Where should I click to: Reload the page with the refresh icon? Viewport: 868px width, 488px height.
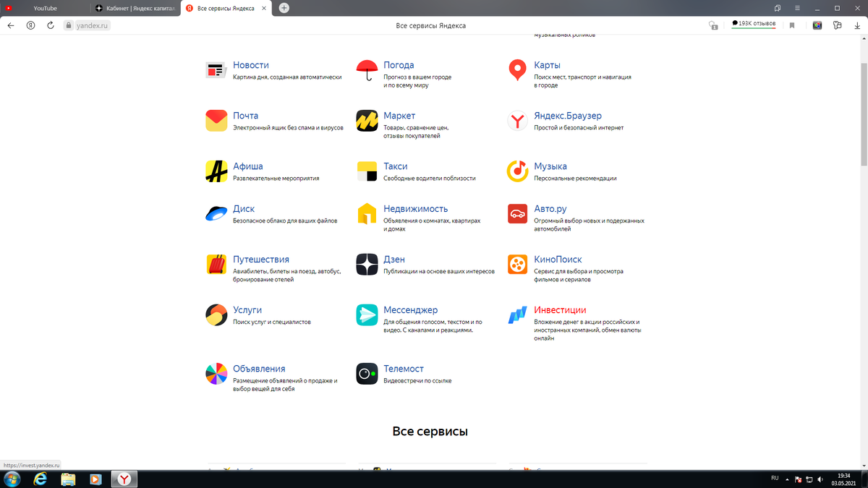(51, 25)
